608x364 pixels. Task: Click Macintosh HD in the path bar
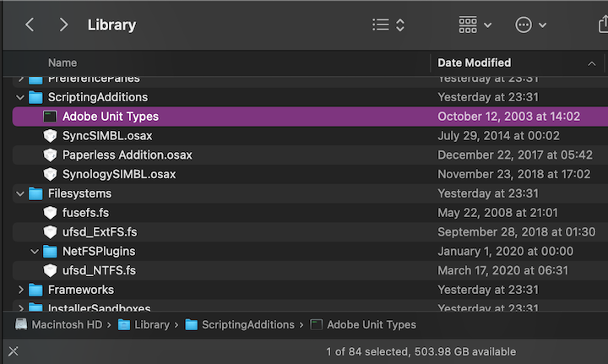coord(59,324)
